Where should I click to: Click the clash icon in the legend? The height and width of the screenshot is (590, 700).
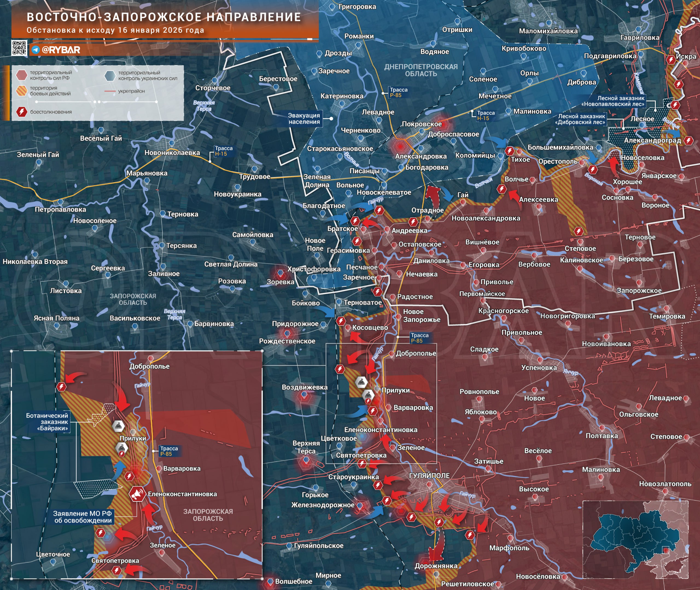click(x=22, y=112)
